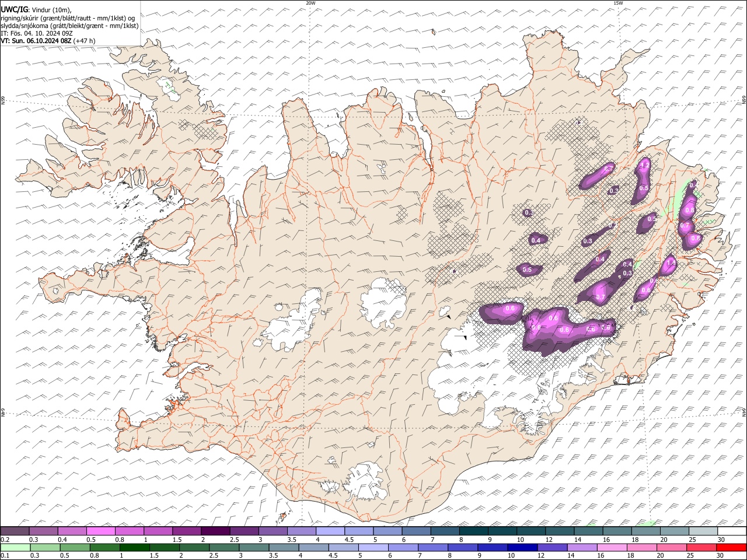747x560 pixels.
Task: Click bottom legend row swatch between 2.5 and 3
Action: pos(223,547)
